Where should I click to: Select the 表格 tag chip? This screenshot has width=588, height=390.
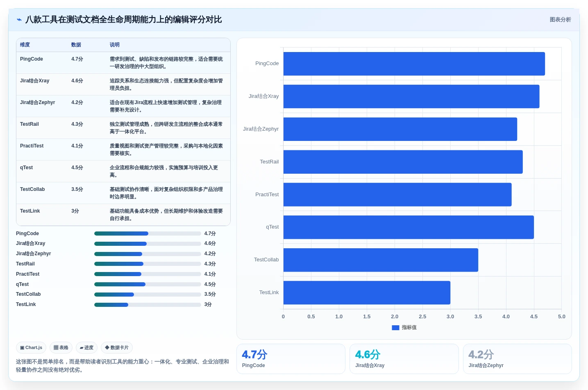tap(61, 348)
